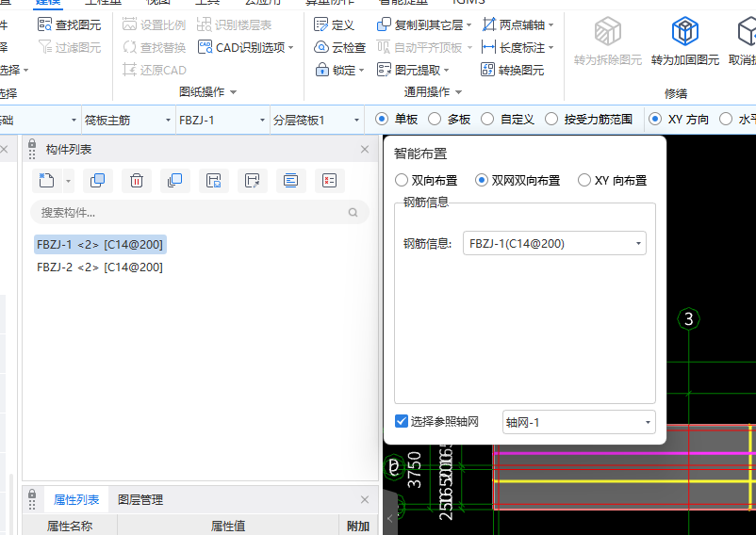Click the search magnifier in 搜索构件 field

pyautogui.click(x=353, y=212)
